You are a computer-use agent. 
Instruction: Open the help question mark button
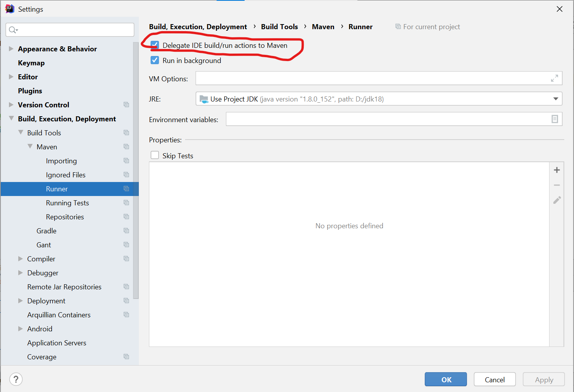(16, 379)
